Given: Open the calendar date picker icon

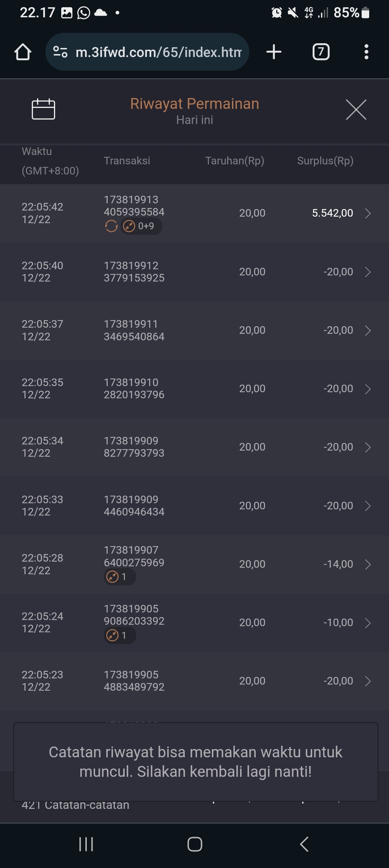Looking at the screenshot, I should pyautogui.click(x=43, y=109).
